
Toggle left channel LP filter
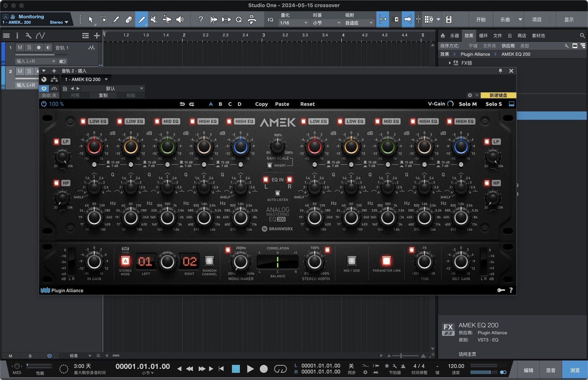coord(56,141)
